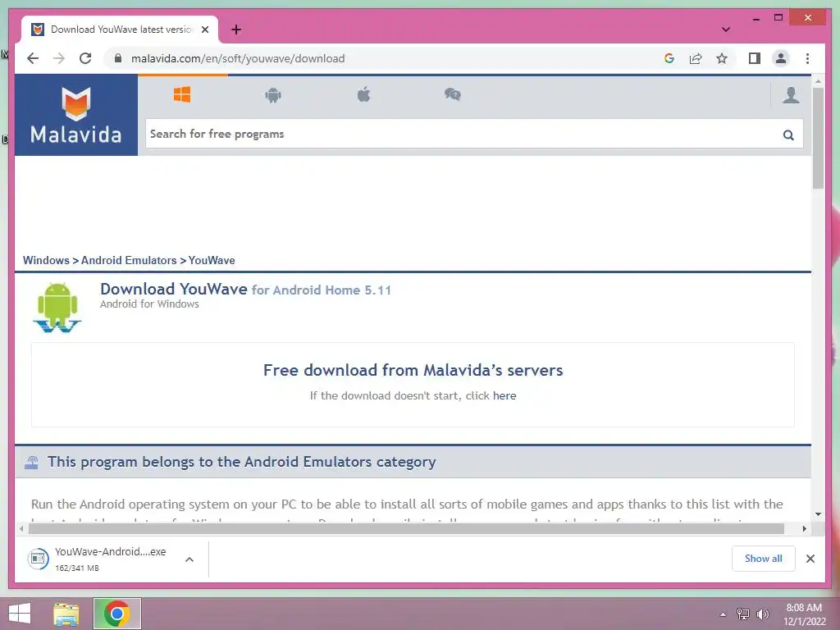Viewport: 840px width, 630px height.
Task: Open the Malavida community chat section
Action: (453, 95)
